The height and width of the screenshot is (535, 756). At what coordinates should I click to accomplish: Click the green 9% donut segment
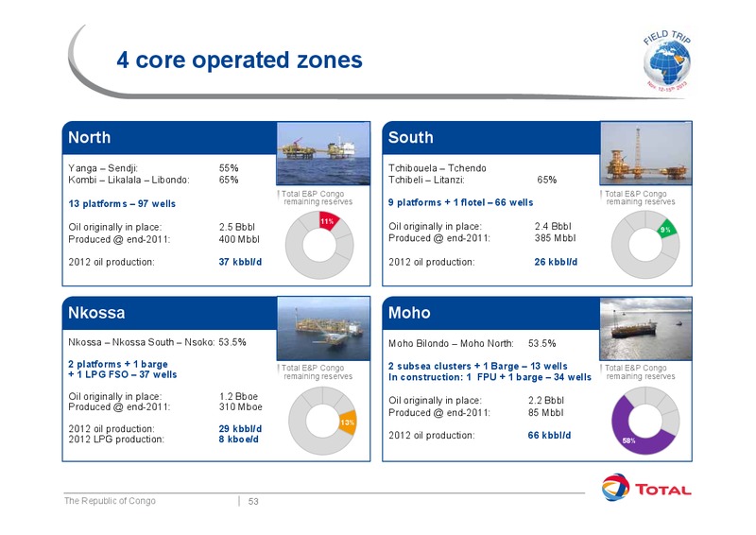pos(667,229)
